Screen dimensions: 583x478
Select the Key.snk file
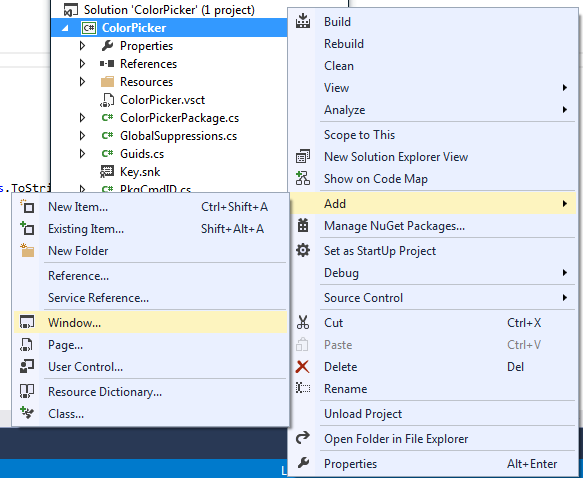tap(140, 172)
